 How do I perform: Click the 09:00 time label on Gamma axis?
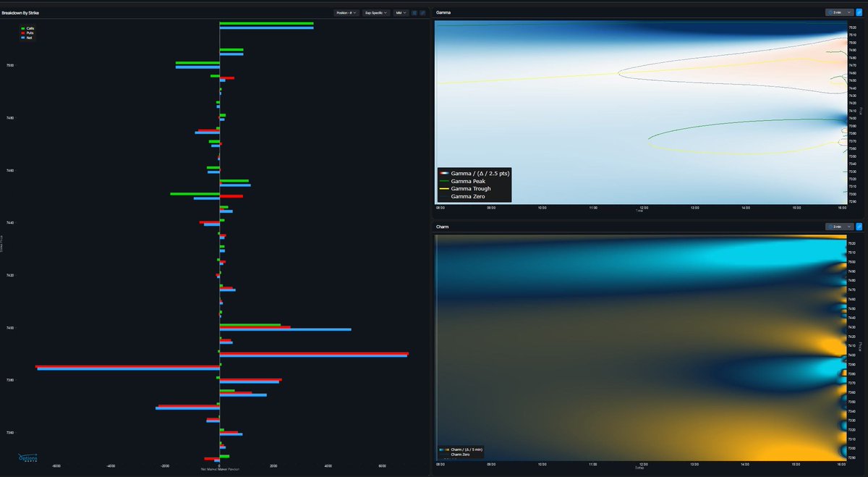(491, 208)
